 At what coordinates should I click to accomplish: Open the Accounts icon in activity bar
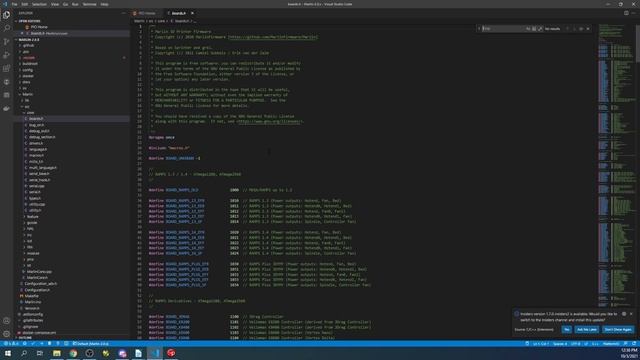pos(7,321)
